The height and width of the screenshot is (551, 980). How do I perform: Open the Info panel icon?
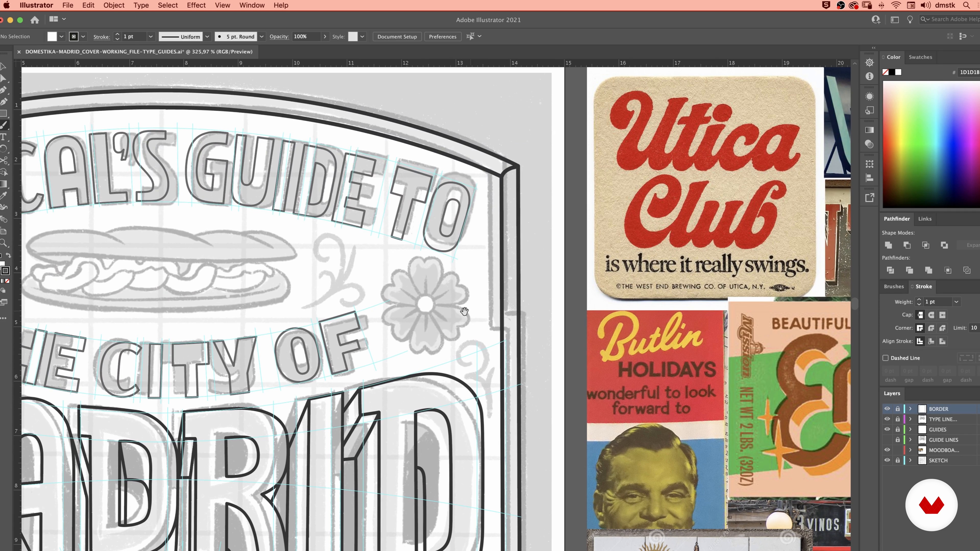coord(869,77)
